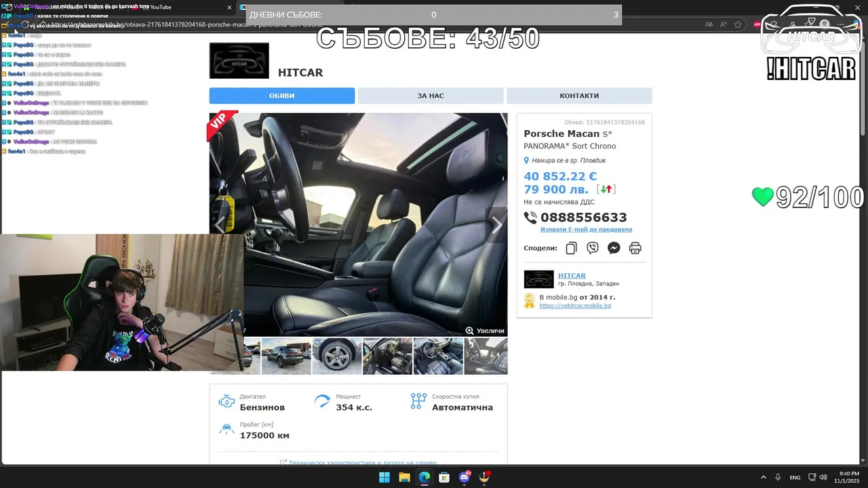Open the vphitcar.mobile.bg link
The image size is (868, 488).
575,306
